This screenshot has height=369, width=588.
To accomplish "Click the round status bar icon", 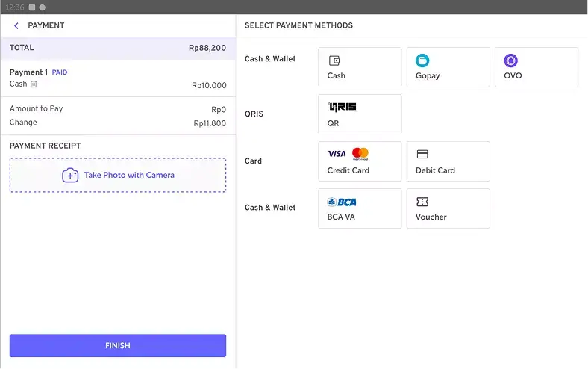I will [x=43, y=7].
